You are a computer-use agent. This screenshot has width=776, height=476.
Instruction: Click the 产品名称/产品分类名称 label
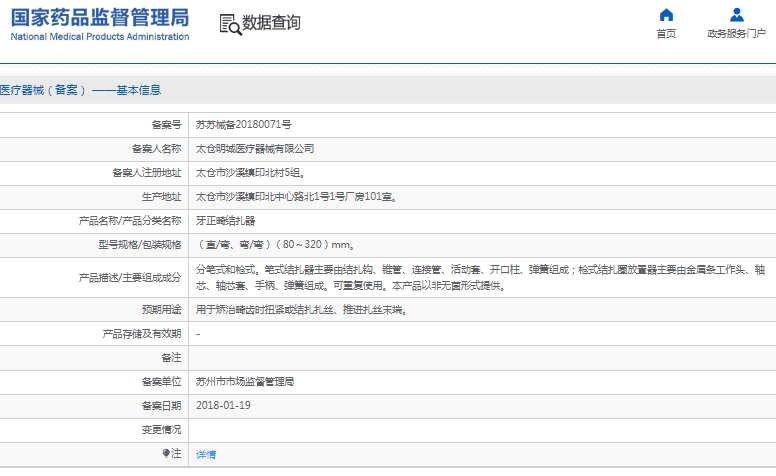click(130, 221)
